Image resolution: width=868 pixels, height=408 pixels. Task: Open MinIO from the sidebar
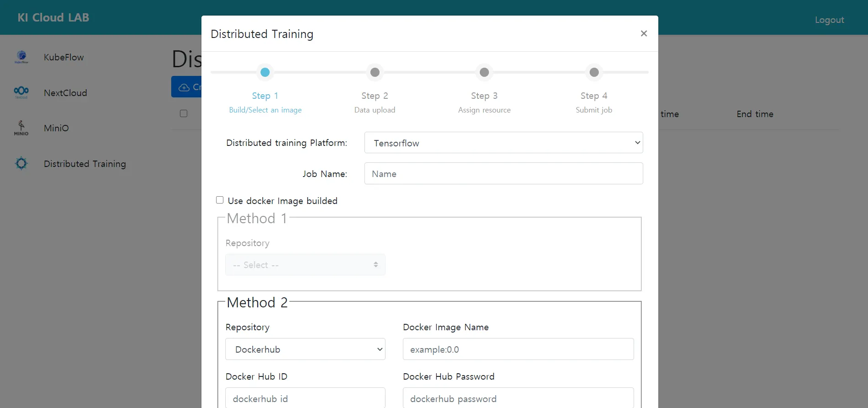(x=56, y=128)
